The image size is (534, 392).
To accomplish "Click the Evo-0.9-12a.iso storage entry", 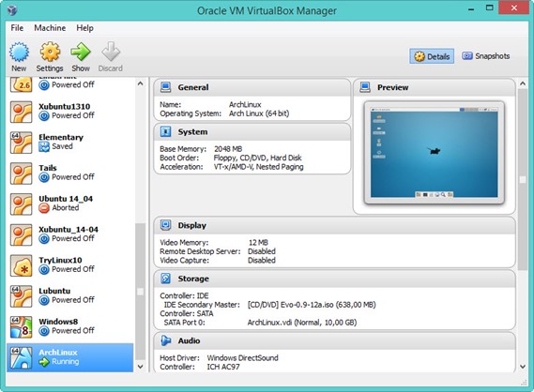I will pyautogui.click(x=312, y=305).
